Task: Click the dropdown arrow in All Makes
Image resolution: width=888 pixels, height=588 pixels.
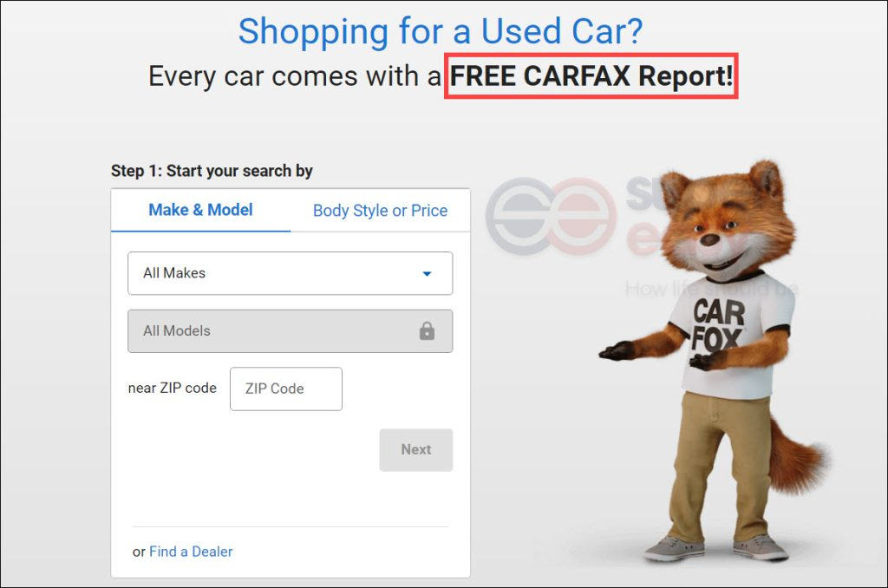Action: coord(427,273)
